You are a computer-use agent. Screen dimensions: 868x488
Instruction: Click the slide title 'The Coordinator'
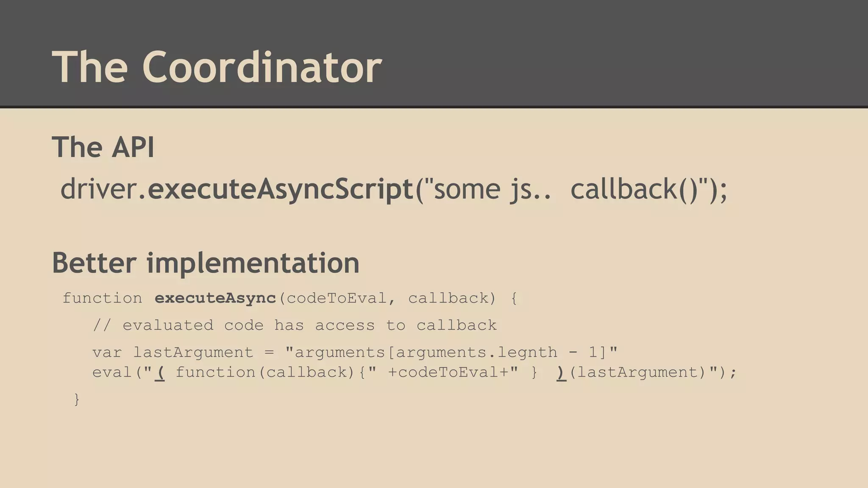point(217,67)
